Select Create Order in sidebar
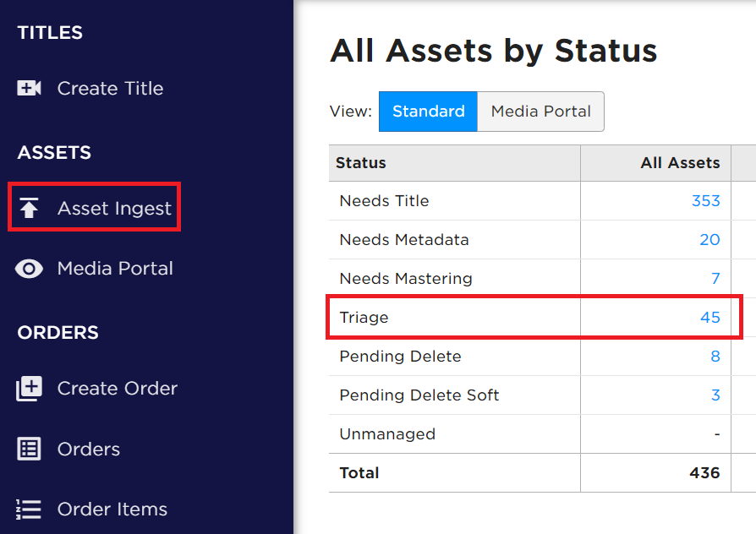The height and width of the screenshot is (534, 756). (118, 389)
